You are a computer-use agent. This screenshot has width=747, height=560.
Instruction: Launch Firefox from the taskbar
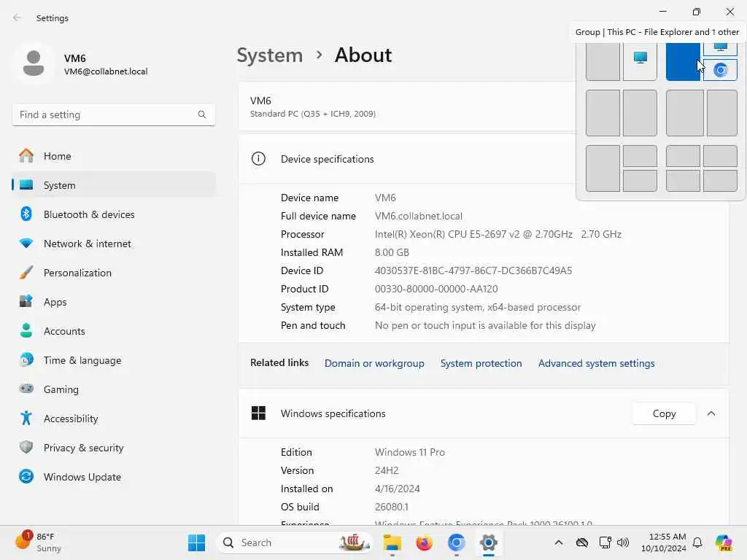pyautogui.click(x=424, y=542)
